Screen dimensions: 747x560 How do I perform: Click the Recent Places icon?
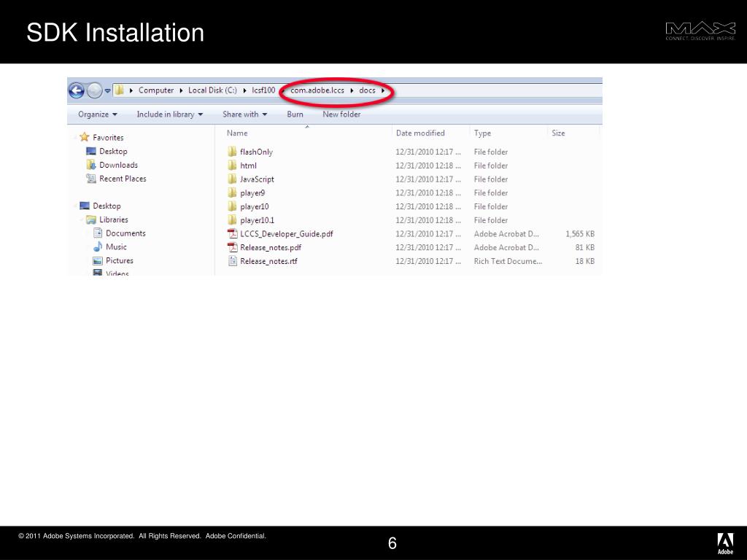coord(91,179)
